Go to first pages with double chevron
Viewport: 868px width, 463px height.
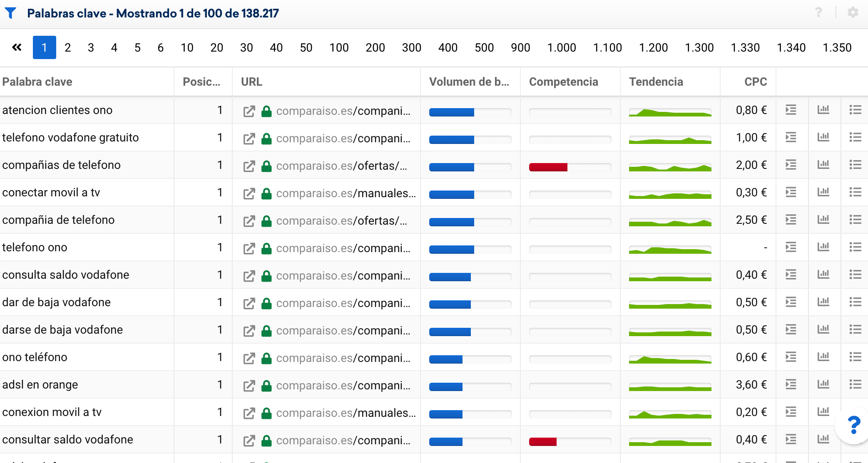[17, 47]
